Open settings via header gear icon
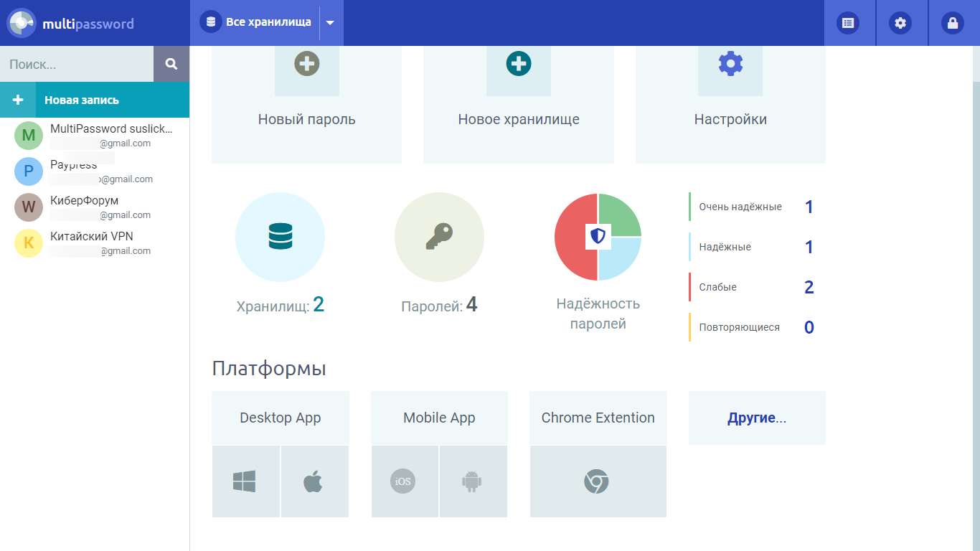 coord(900,23)
